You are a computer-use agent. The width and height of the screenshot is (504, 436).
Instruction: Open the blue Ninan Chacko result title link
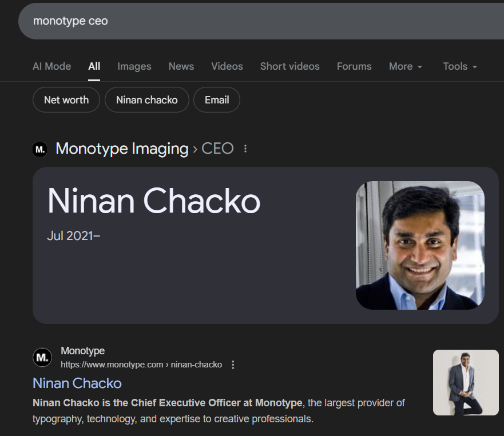tap(77, 383)
